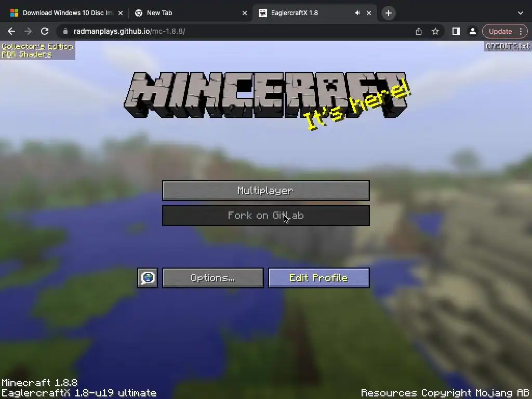The image size is (532, 399).
Task: Click the Collector's Edition PBR Shaders label
Action: pyautogui.click(x=37, y=50)
